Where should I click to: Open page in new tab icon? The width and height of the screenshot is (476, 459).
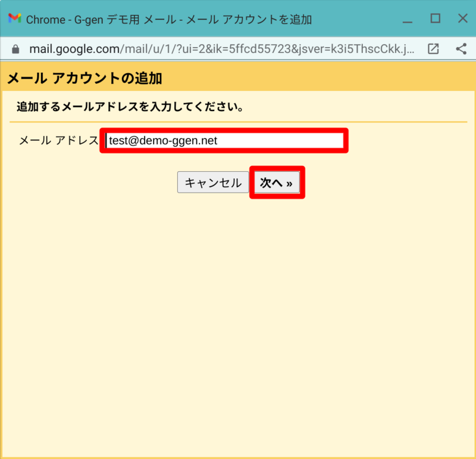pyautogui.click(x=433, y=49)
